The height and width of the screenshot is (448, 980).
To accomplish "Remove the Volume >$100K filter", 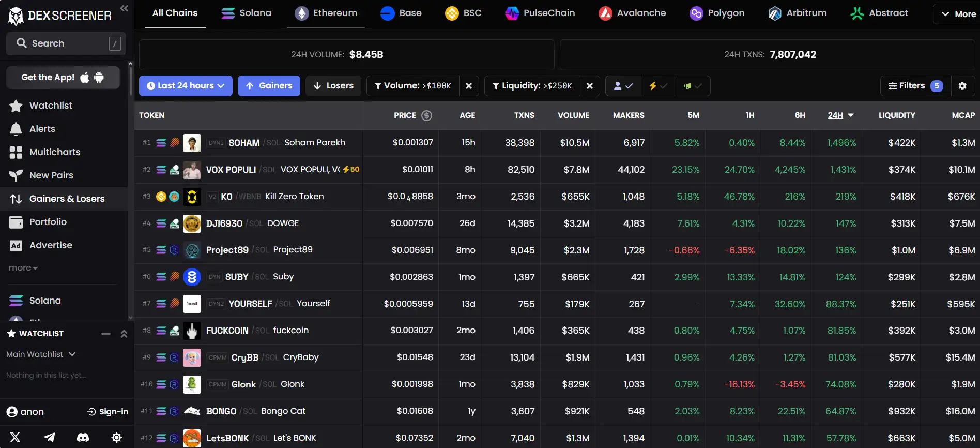I will [x=469, y=86].
